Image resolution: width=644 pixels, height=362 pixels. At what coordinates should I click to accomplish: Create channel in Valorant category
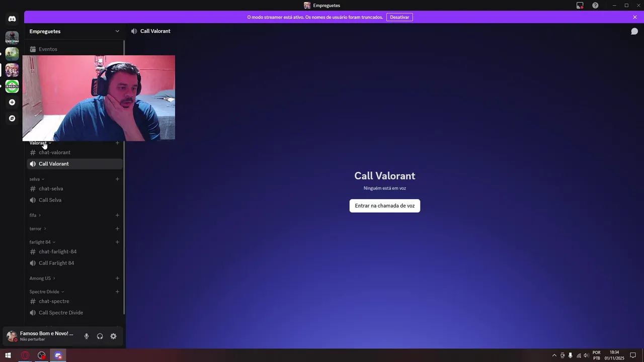(x=117, y=143)
